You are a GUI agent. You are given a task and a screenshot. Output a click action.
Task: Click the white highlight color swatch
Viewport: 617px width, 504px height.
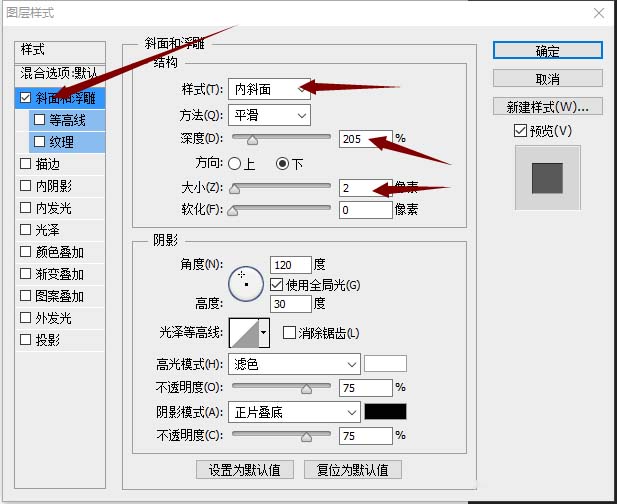tap(385, 364)
